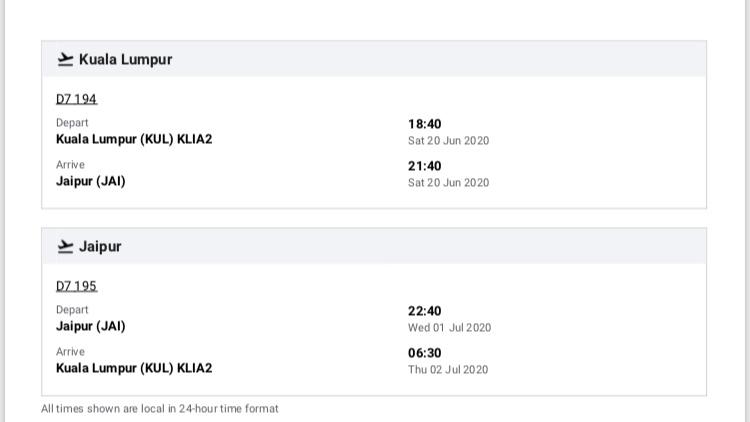Click the Arrive label under D7 195

70,352
